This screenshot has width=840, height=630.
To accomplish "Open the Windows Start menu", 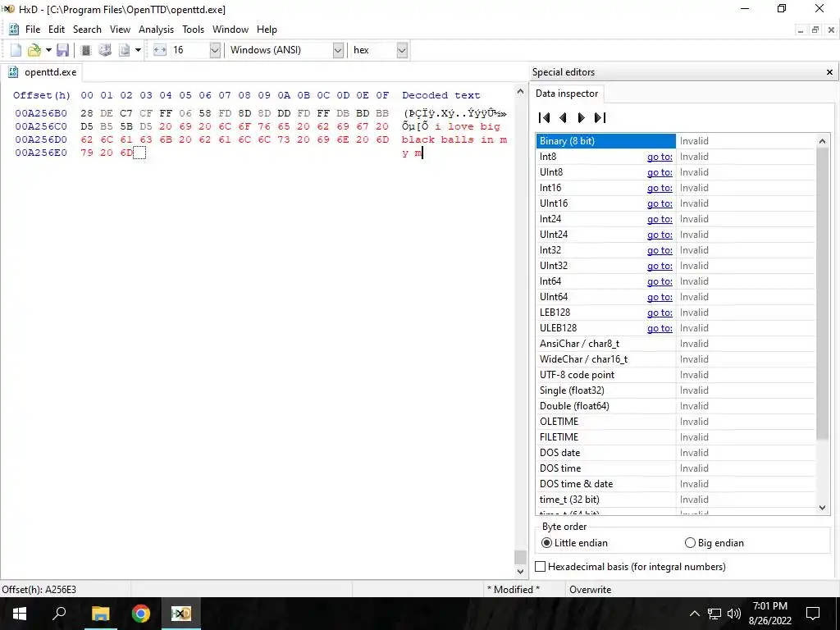I will point(20,614).
